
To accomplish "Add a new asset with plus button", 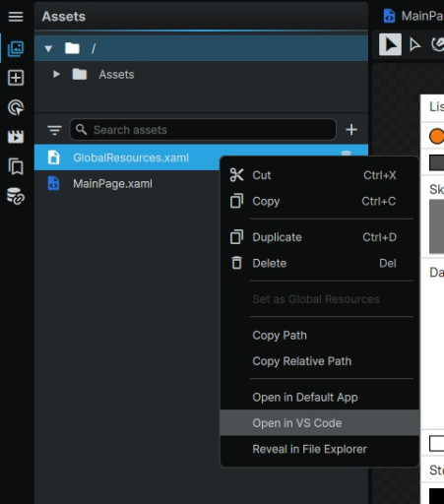I will point(351,130).
